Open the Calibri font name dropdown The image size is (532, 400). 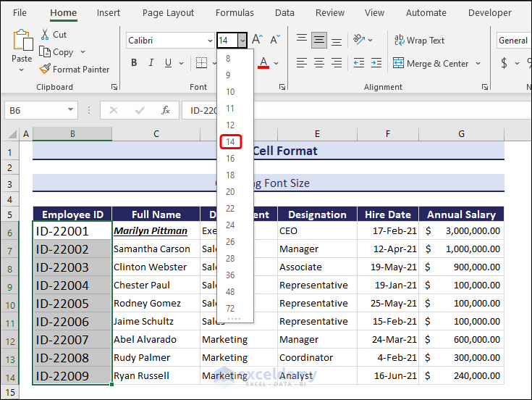click(x=208, y=41)
